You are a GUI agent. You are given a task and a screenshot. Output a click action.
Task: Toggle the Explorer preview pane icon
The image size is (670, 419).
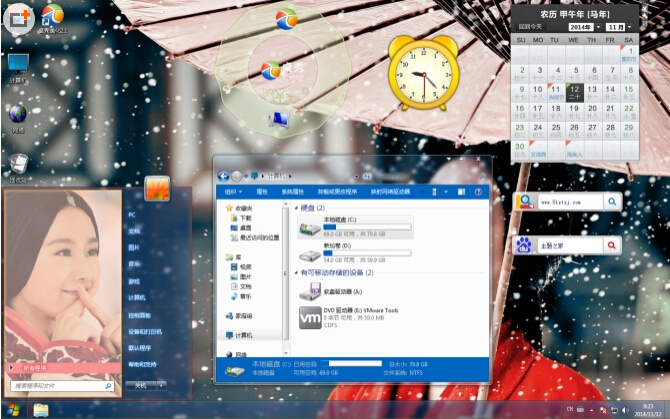pos(461,192)
